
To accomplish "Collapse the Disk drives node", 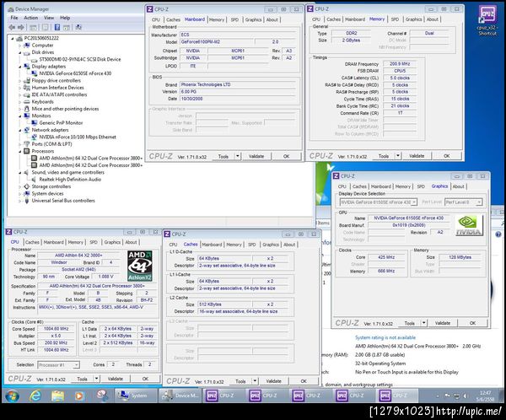I will (20, 52).
